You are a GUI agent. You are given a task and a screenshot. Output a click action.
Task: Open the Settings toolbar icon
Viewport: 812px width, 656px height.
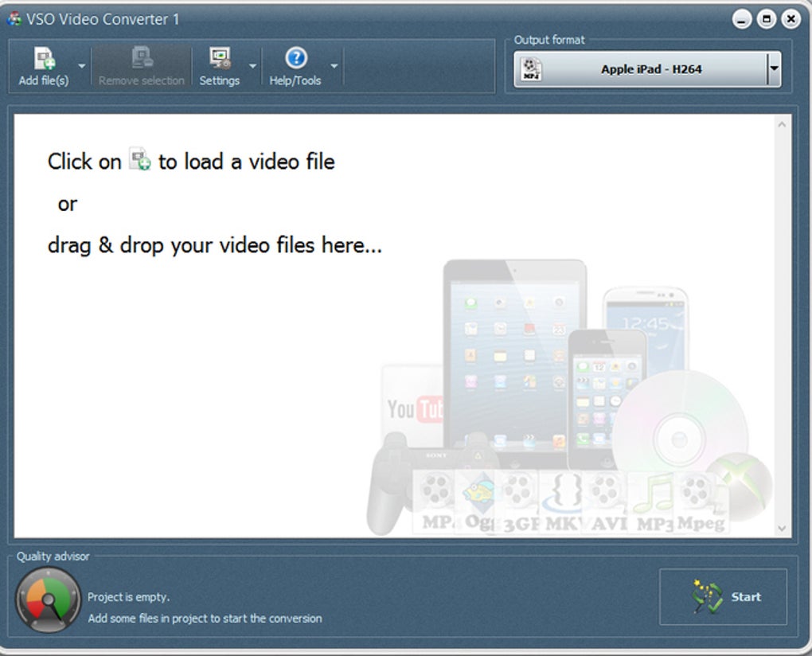pos(220,58)
